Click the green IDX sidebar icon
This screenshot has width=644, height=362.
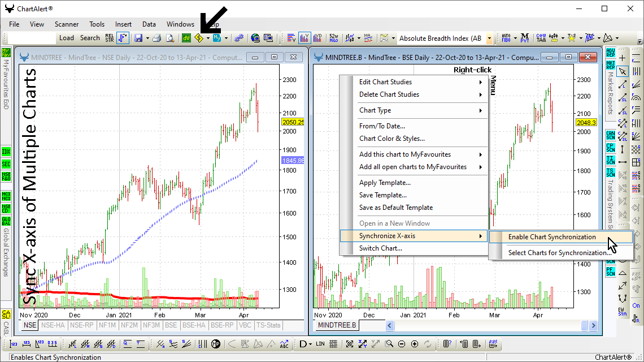point(6,152)
